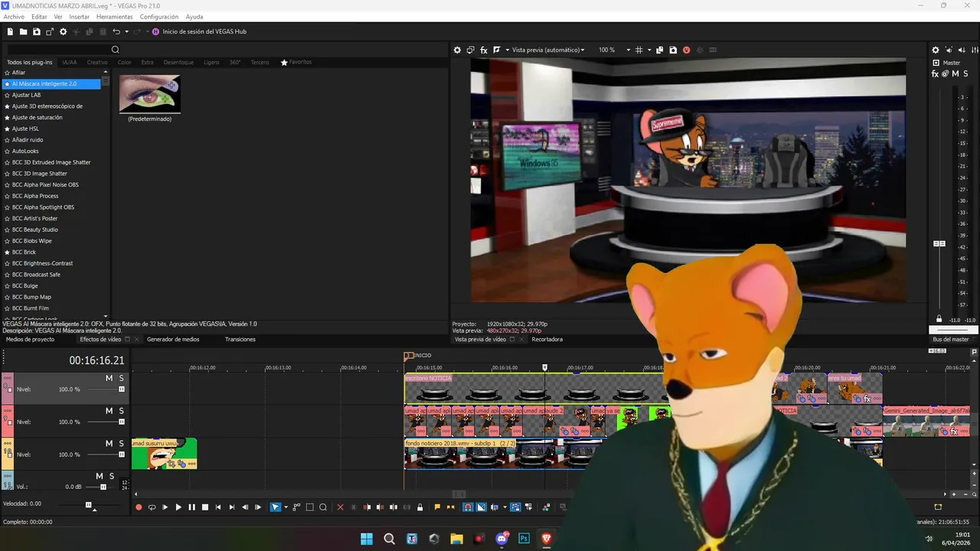Copy snapshot to clipboard in preview toolbar
The image size is (980, 551).
click(x=660, y=50)
